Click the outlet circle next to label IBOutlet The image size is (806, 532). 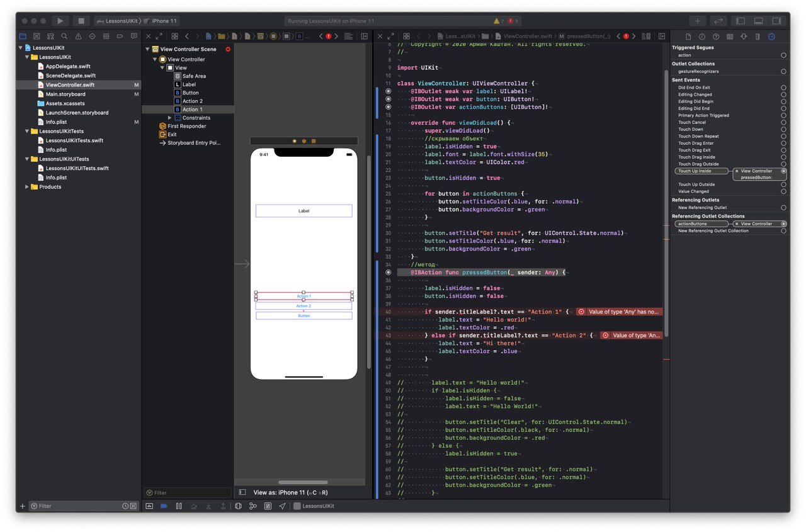click(389, 91)
